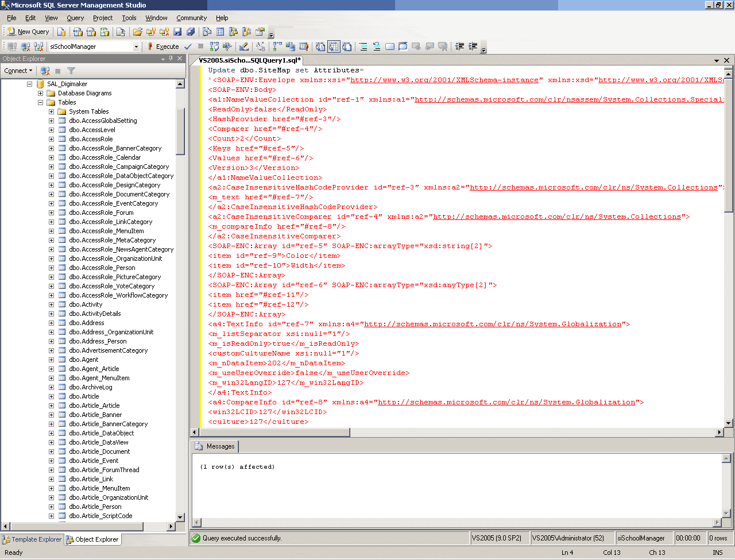Click the Increase Indent icon
Viewport: 735px width, 560px height.
pos(473,47)
